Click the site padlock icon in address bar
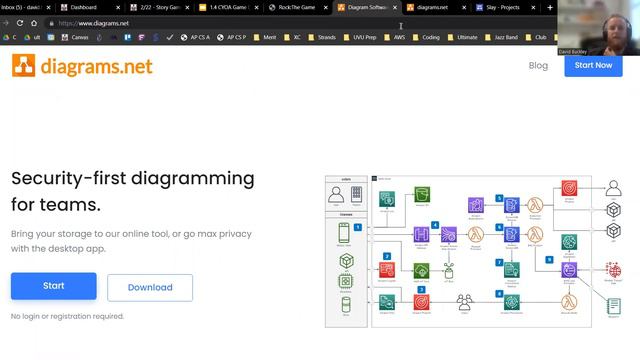640x360 pixels. (51, 23)
